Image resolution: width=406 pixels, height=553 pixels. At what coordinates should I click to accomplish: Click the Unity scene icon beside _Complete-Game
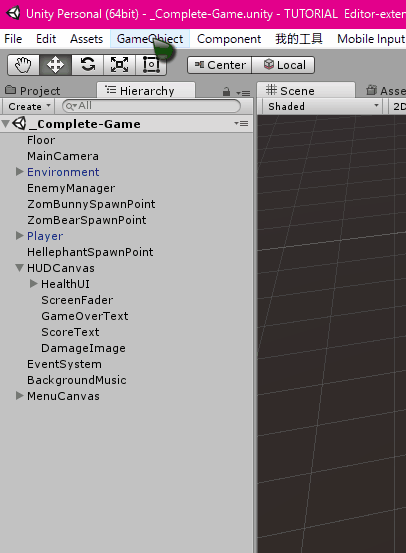pos(19,123)
